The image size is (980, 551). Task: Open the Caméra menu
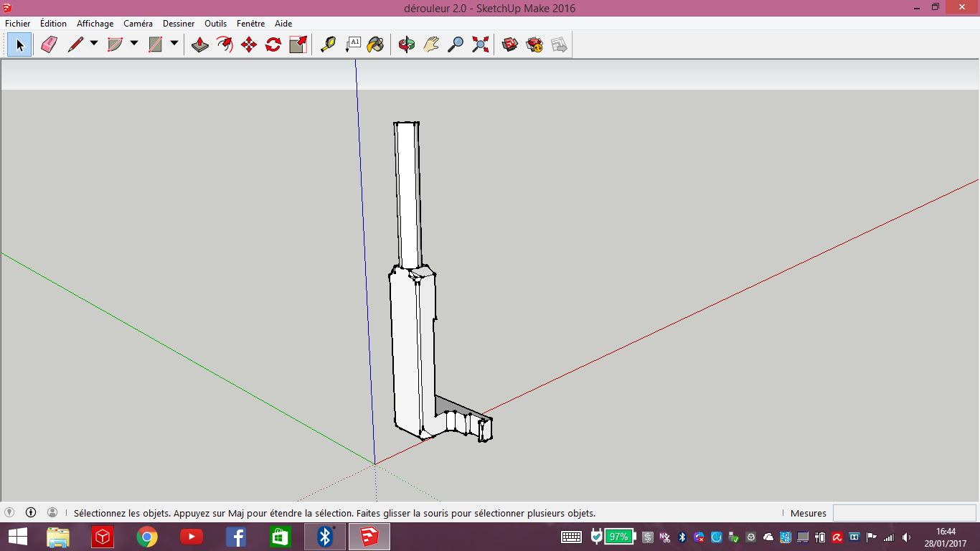(138, 24)
